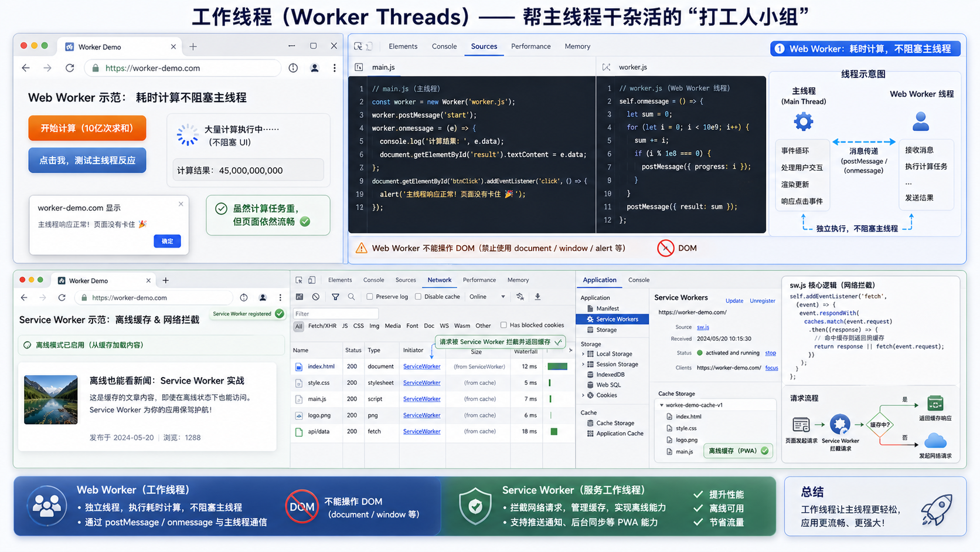Screen dimensions: 980x552
Task: Expand the Session Storage tree node
Action: click(583, 364)
